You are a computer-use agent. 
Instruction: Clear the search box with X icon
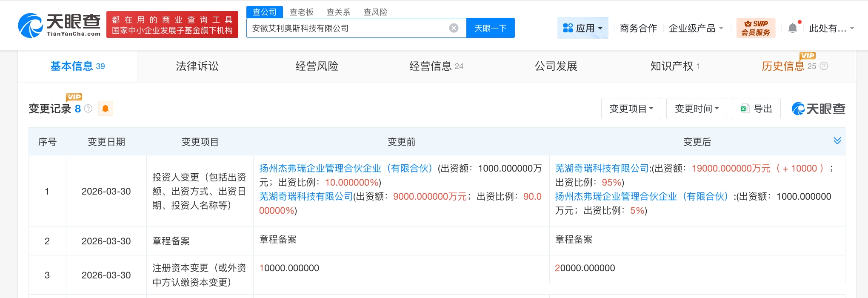coord(454,28)
